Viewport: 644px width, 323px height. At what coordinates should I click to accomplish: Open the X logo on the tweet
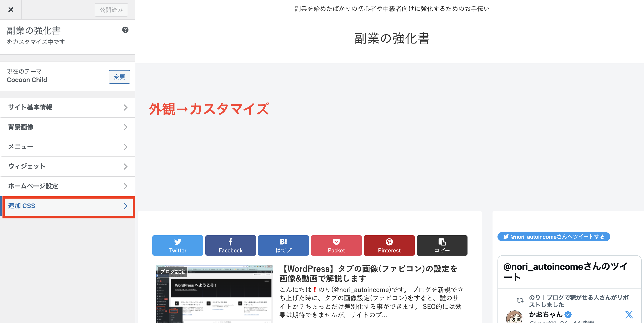tap(629, 314)
